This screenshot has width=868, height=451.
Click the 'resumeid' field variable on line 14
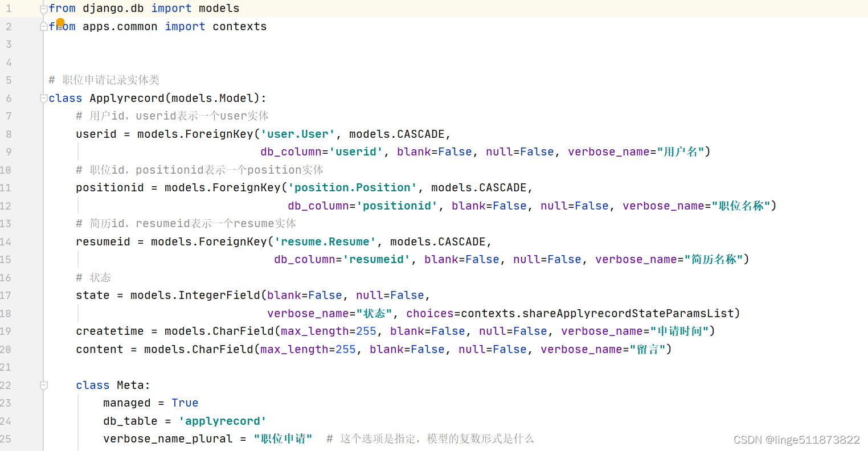[x=103, y=242]
